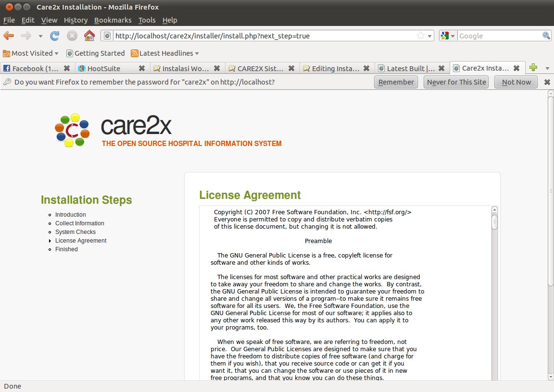Go back with the orange Back arrow
Viewport: 554px width, 392px height.
click(9, 36)
